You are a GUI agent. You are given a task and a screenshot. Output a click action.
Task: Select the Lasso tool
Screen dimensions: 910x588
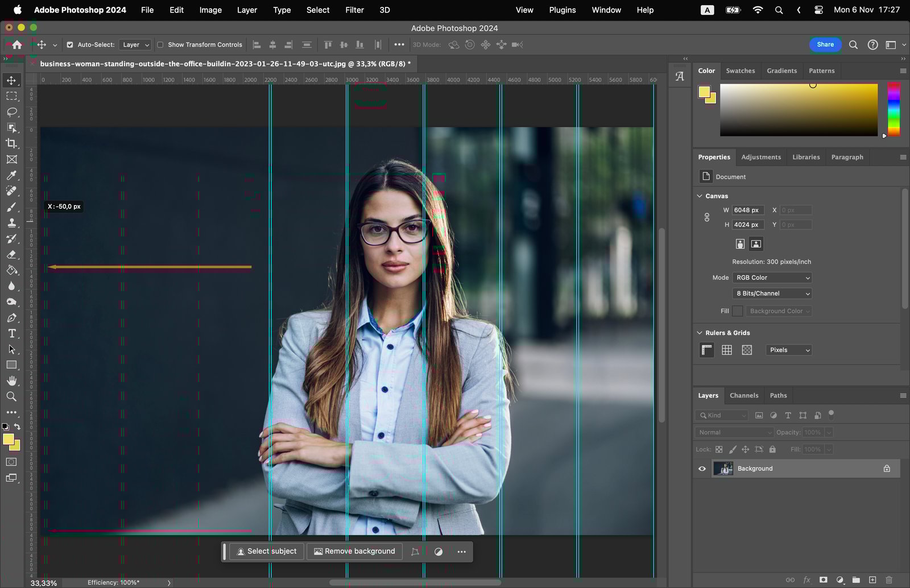tap(11, 112)
